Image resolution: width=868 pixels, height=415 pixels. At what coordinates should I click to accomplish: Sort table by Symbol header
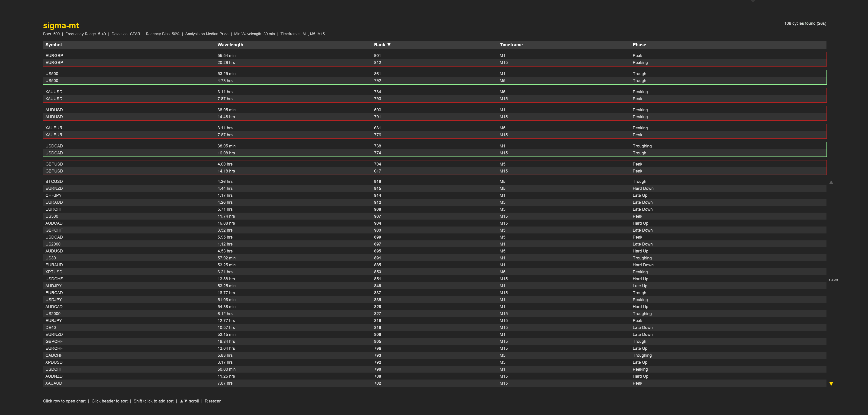pyautogui.click(x=54, y=45)
